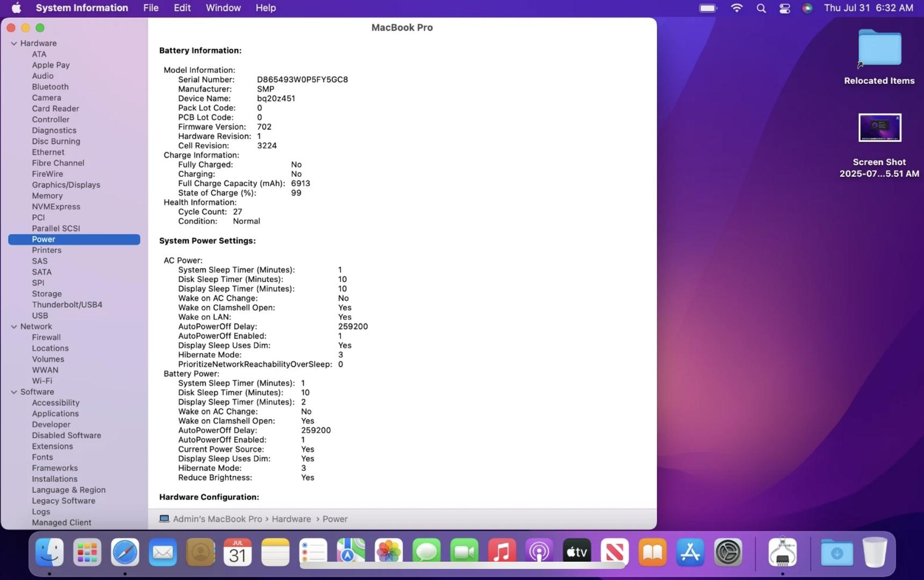Image resolution: width=924 pixels, height=580 pixels.
Task: Launch Apple TV from the Dock
Action: pos(577,552)
